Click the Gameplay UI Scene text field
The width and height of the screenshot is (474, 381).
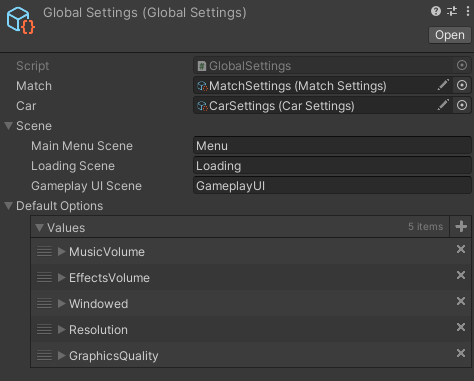point(332,186)
